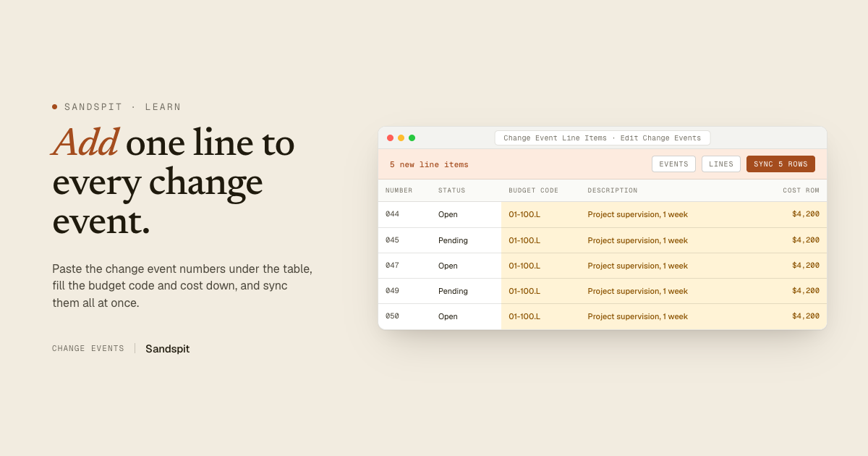Click the $4,200 cost in row 050
The width and height of the screenshot is (868, 456).
pyautogui.click(x=806, y=316)
